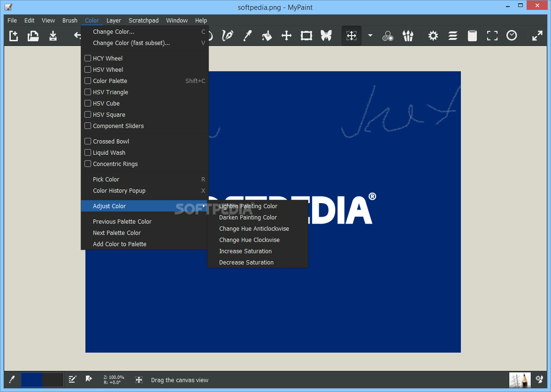
Task: Tick the HSV Square checkbox
Action: coord(88,114)
